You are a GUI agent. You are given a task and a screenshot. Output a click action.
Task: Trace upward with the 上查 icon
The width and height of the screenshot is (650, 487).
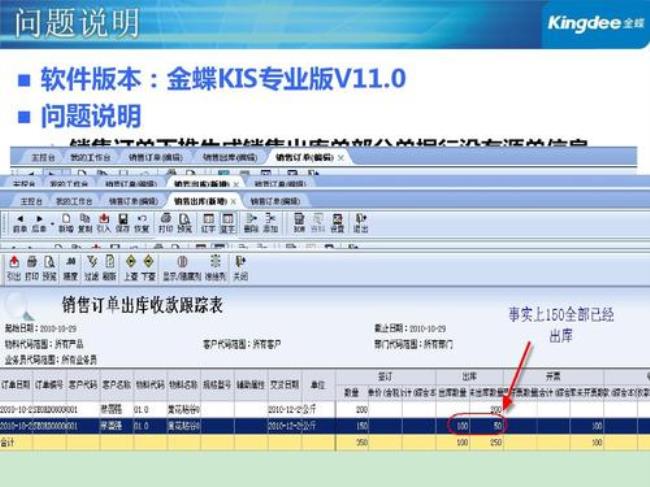131,268
